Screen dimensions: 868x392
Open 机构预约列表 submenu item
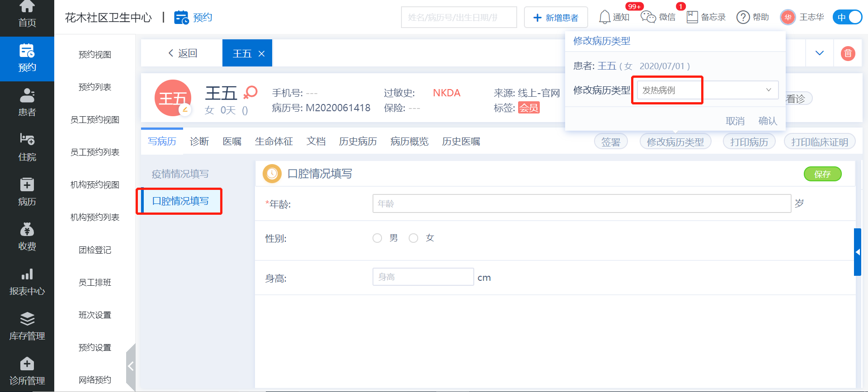(95, 217)
